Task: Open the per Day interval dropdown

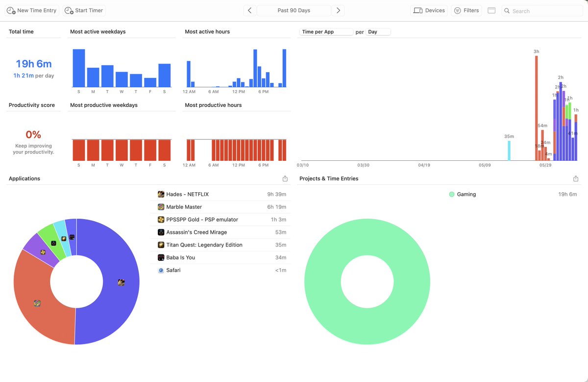Action: point(378,32)
